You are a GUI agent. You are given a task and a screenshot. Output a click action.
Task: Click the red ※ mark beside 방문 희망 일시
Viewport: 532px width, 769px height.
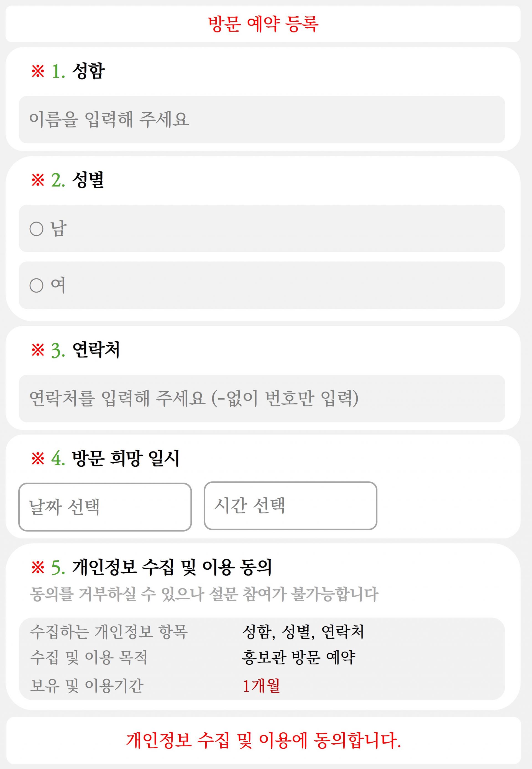point(38,458)
